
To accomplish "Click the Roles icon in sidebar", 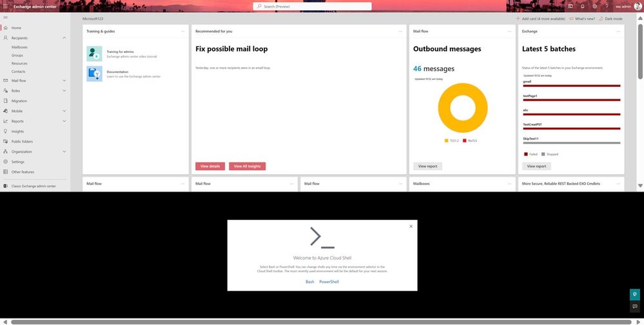I will [5, 90].
